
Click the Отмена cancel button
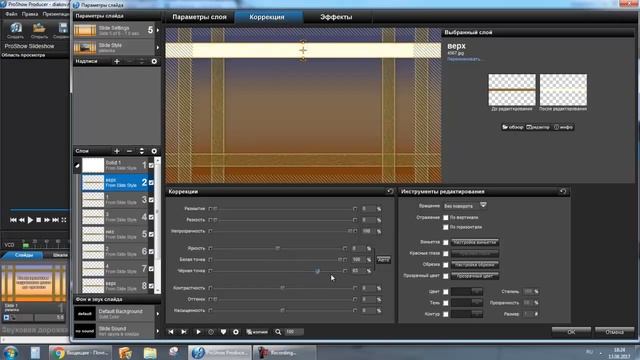click(614, 332)
